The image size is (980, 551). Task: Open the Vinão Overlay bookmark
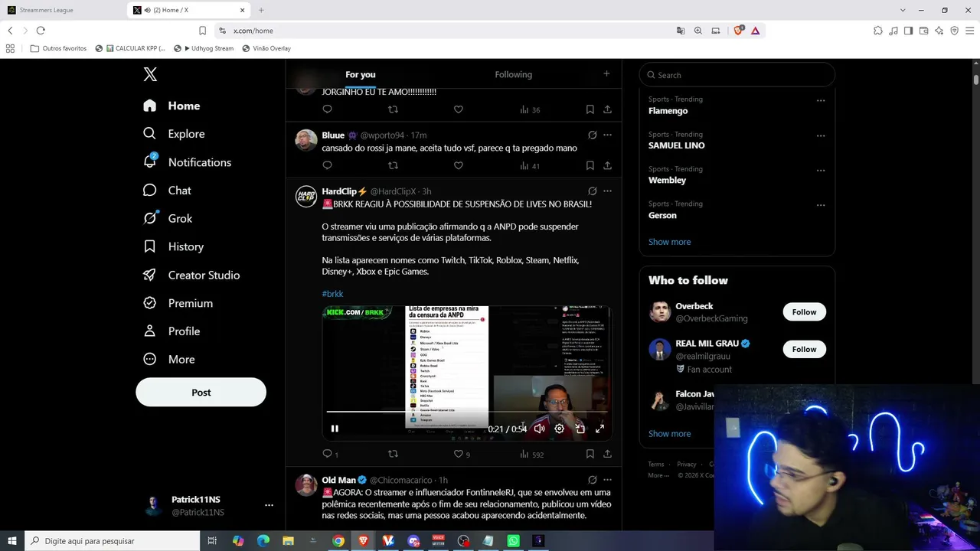(x=266, y=48)
